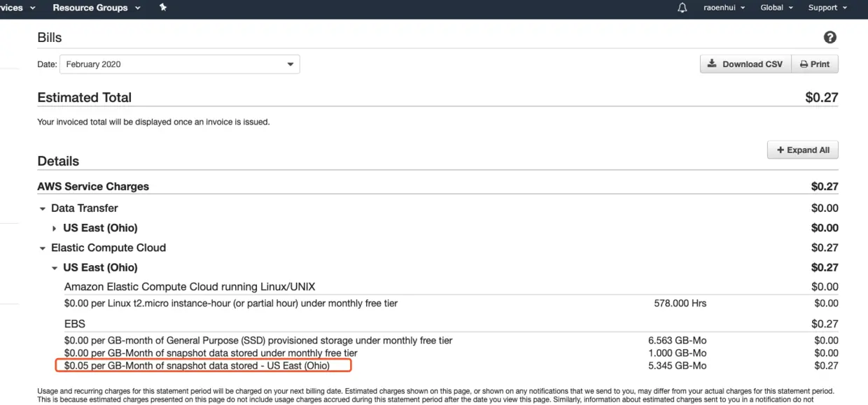Click the AWS Service Charges heading

pos(93,187)
